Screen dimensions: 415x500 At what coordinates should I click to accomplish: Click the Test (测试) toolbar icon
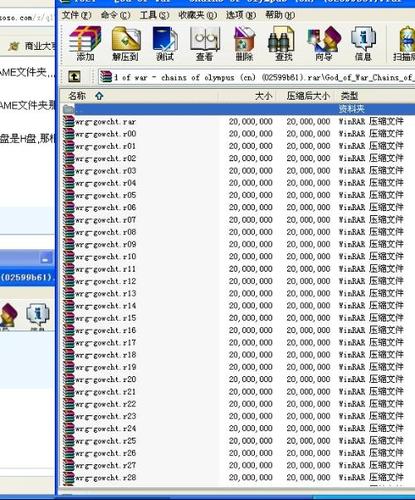coord(165,44)
